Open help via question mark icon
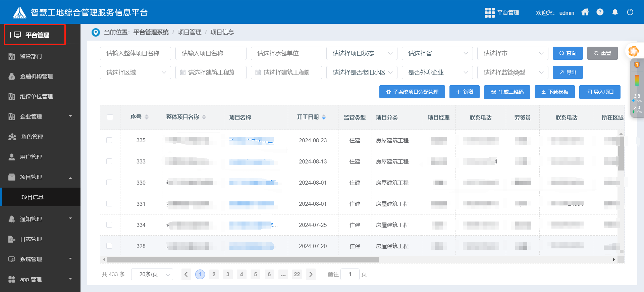This screenshot has height=292, width=644. (600, 12)
